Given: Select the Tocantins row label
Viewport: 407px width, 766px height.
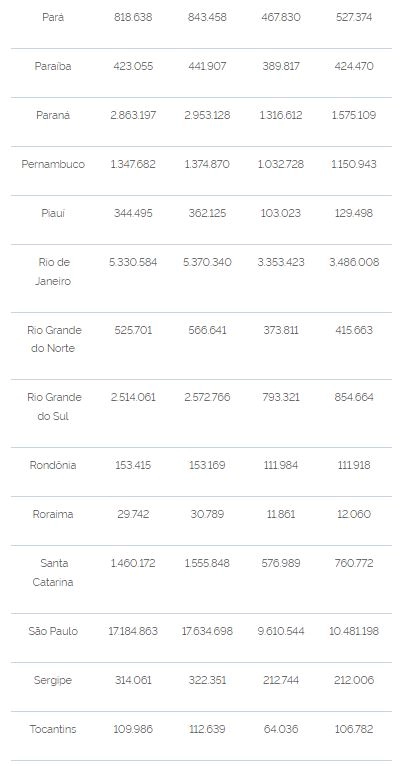Looking at the screenshot, I should tap(53, 729).
